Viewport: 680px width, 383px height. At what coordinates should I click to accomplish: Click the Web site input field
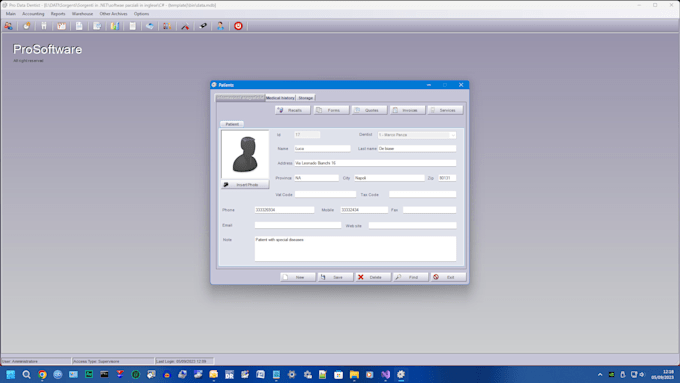coord(412,225)
